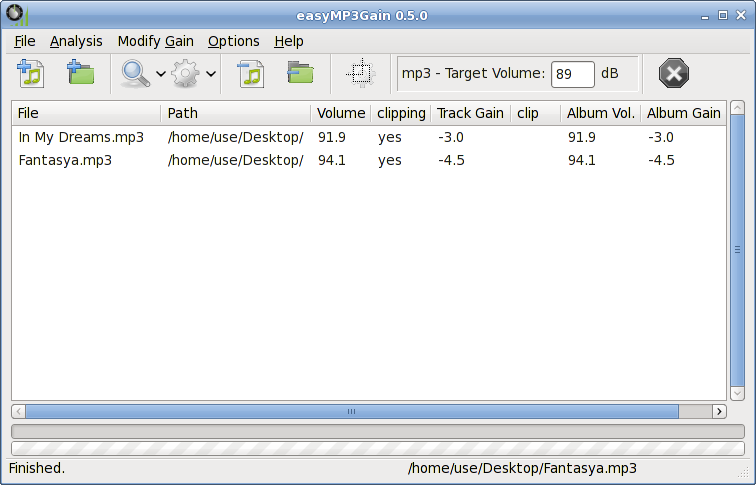
Task: Click the Add Folder icon
Action: pyautogui.click(x=81, y=73)
